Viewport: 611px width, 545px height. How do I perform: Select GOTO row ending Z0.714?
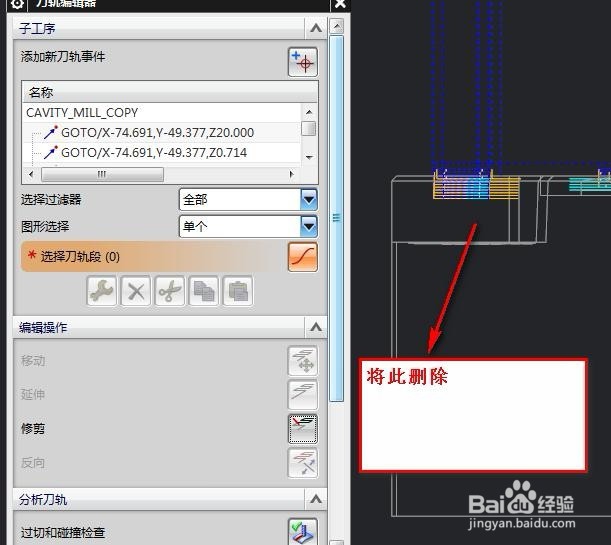(x=161, y=152)
